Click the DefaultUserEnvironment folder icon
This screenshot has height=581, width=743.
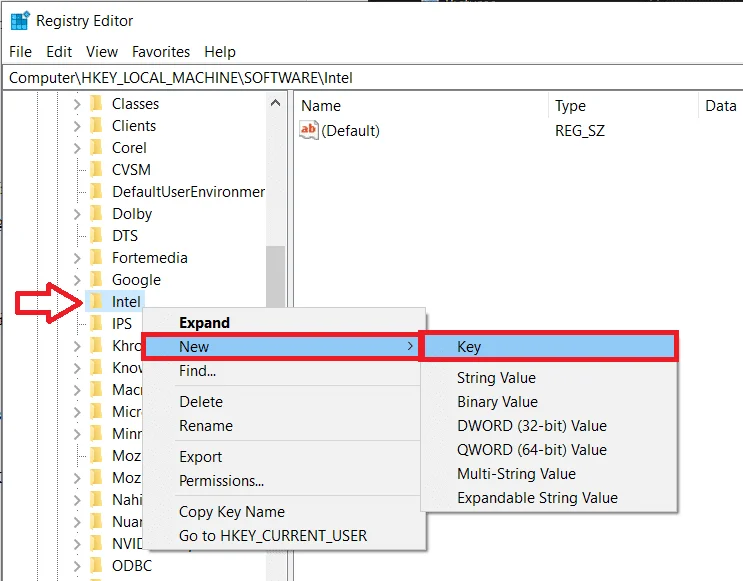click(x=96, y=191)
